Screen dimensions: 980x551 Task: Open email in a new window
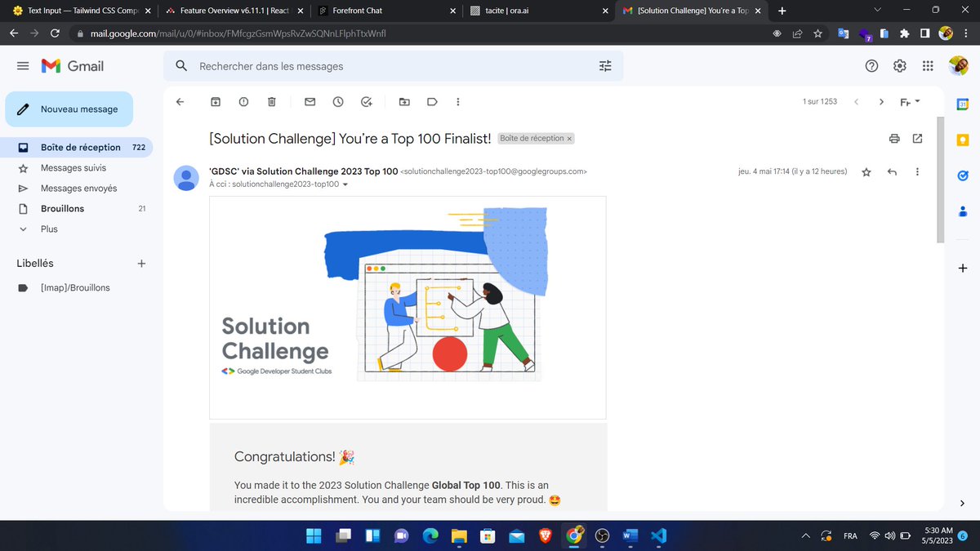(917, 138)
